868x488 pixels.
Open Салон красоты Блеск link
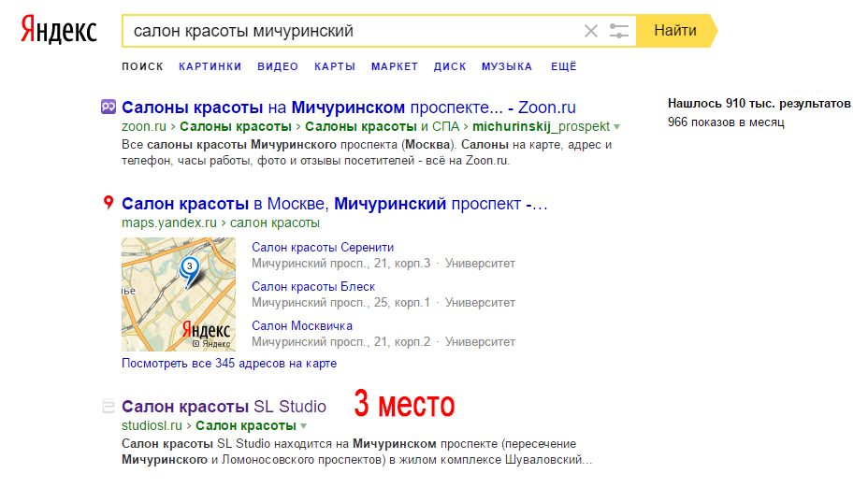pyautogui.click(x=313, y=287)
